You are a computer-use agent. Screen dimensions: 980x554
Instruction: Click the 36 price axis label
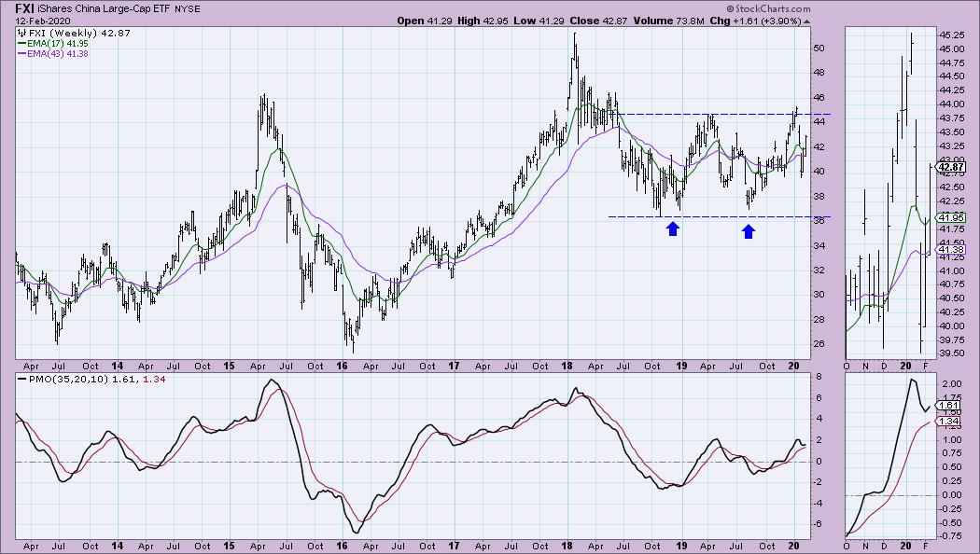(x=819, y=220)
